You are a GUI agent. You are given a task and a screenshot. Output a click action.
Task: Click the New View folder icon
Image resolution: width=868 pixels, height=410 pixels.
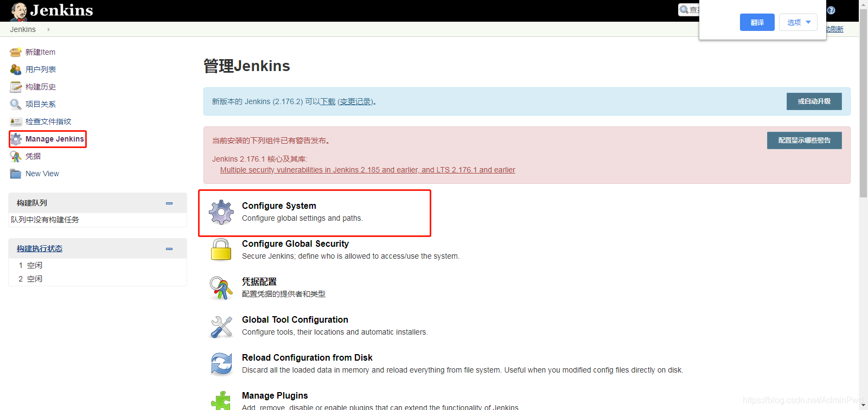click(x=16, y=174)
